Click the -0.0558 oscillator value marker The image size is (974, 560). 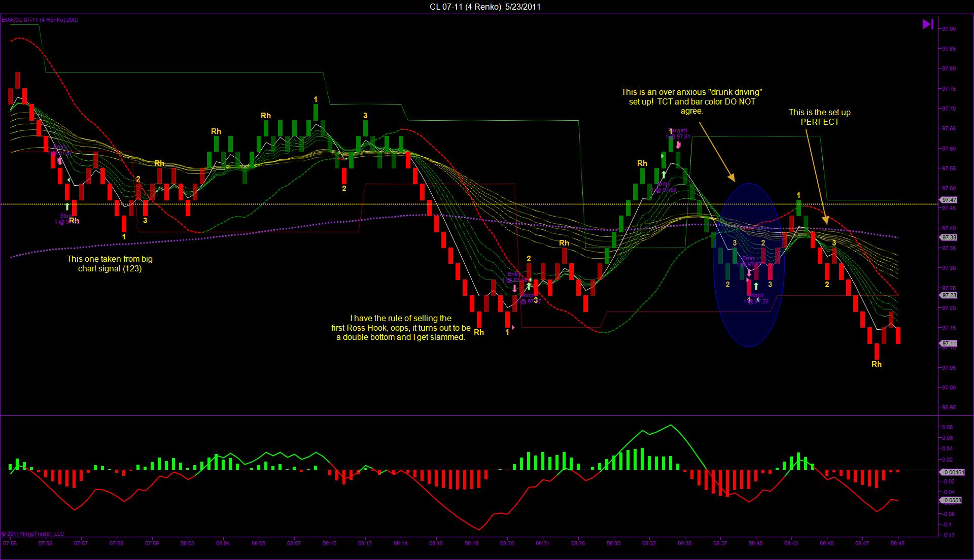click(951, 500)
